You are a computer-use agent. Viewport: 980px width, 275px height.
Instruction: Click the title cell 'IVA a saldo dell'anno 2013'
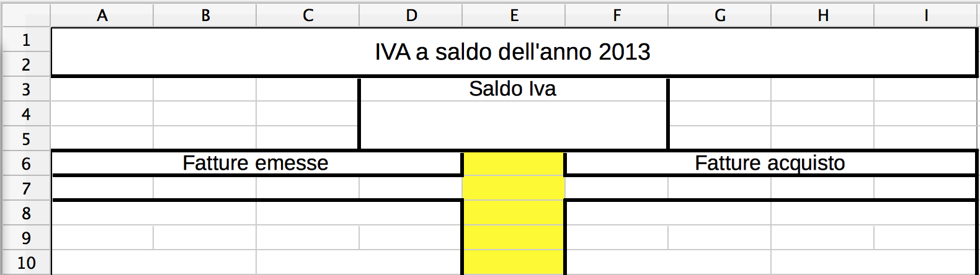click(x=513, y=52)
